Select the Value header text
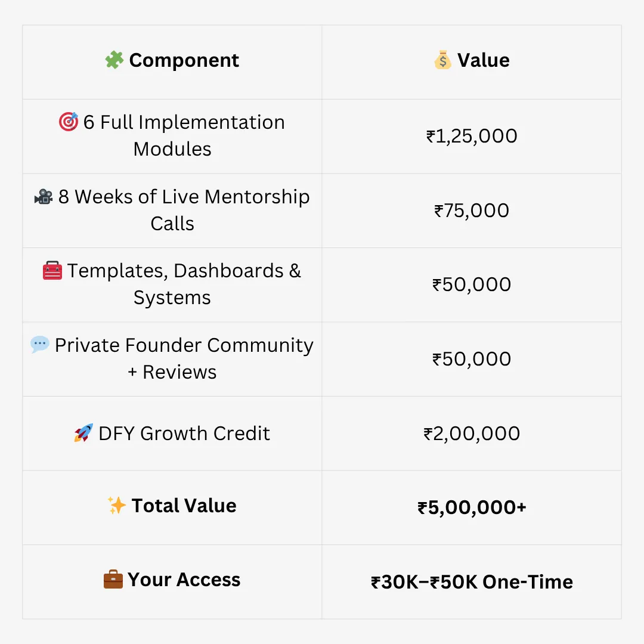Image resolution: width=644 pixels, height=644 pixels. point(484,60)
